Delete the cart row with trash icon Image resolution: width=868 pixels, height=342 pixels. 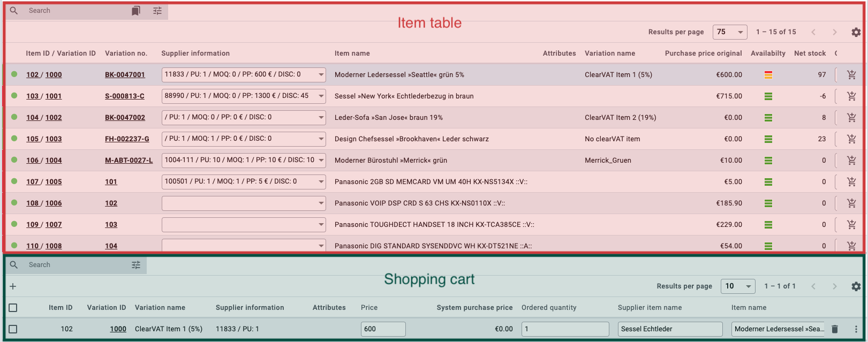(834, 329)
